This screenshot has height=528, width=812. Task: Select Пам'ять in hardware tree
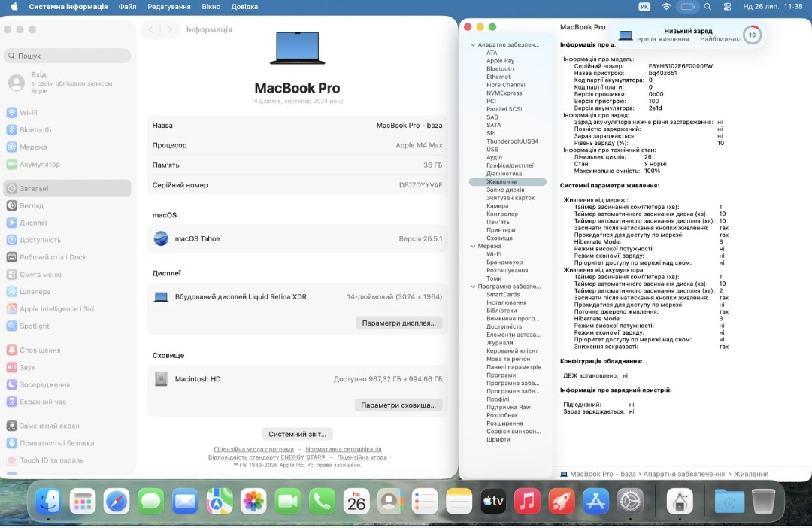coord(498,222)
